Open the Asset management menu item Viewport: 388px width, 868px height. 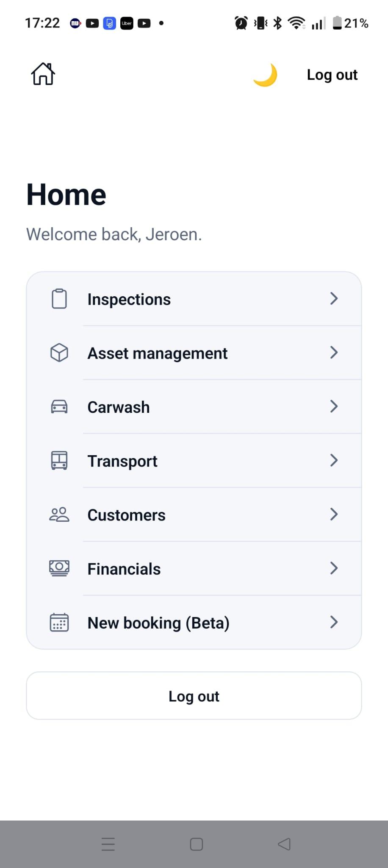(194, 353)
